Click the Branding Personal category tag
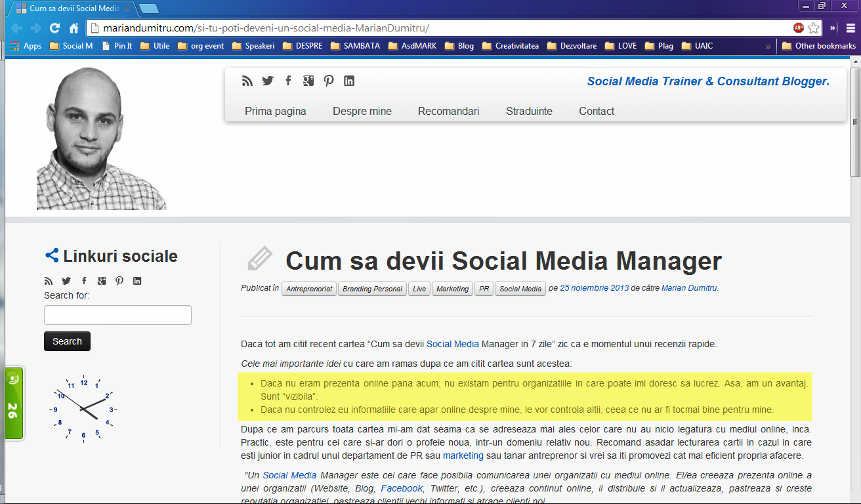Screen dimensions: 861x504 tap(372, 289)
